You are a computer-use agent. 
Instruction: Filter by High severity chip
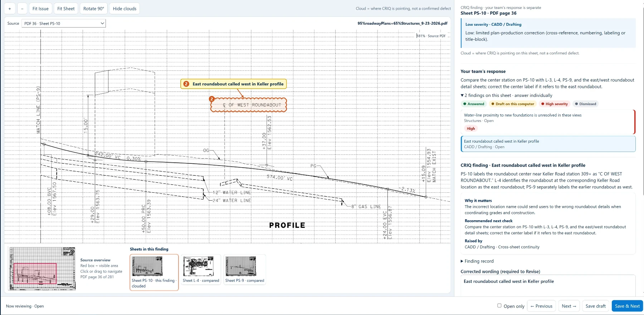click(x=555, y=104)
